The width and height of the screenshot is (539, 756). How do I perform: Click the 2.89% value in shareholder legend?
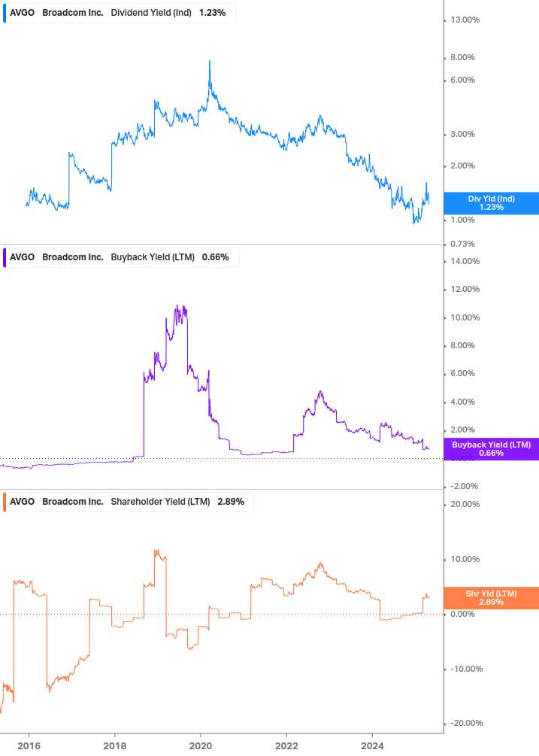[x=231, y=502]
